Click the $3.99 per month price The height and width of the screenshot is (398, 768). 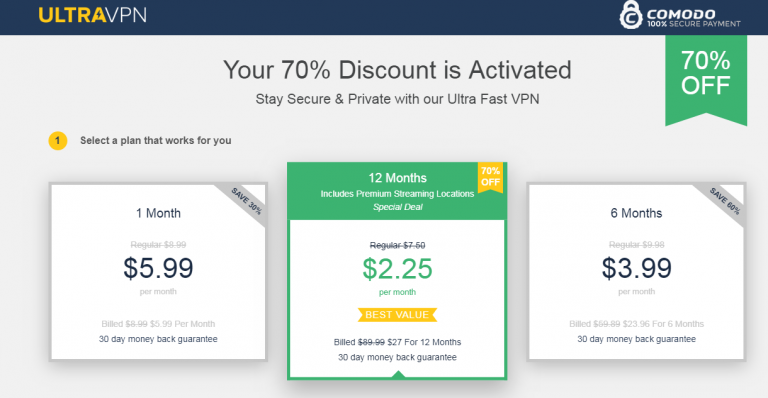pos(636,268)
